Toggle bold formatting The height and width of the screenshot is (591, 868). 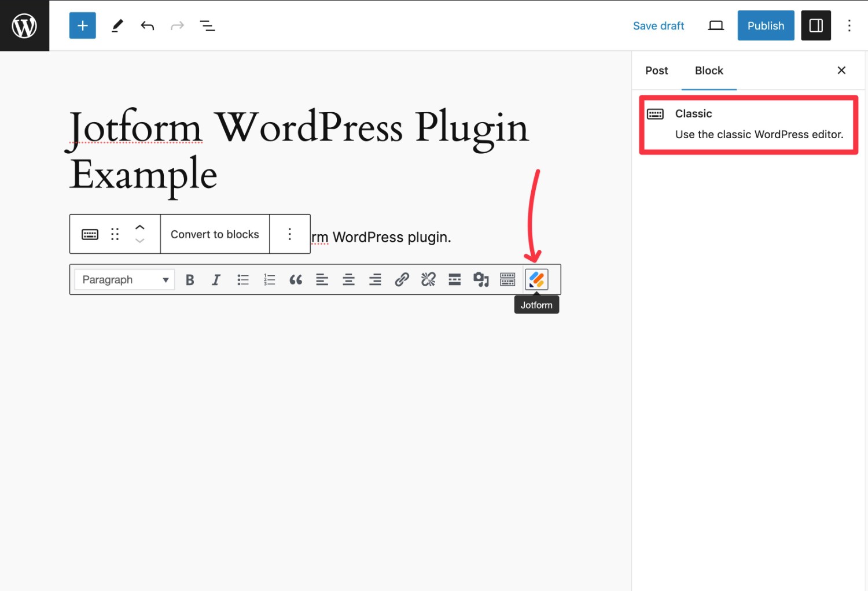coord(190,280)
